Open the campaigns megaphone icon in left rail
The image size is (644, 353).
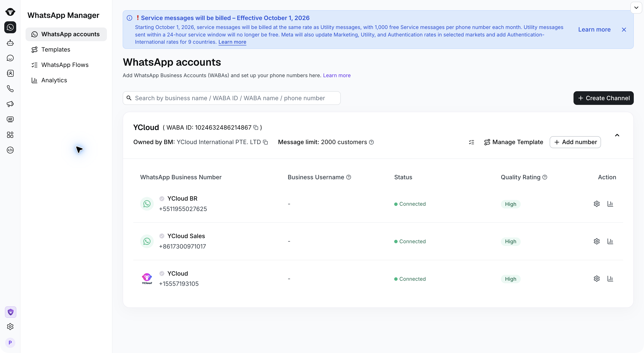click(x=10, y=104)
